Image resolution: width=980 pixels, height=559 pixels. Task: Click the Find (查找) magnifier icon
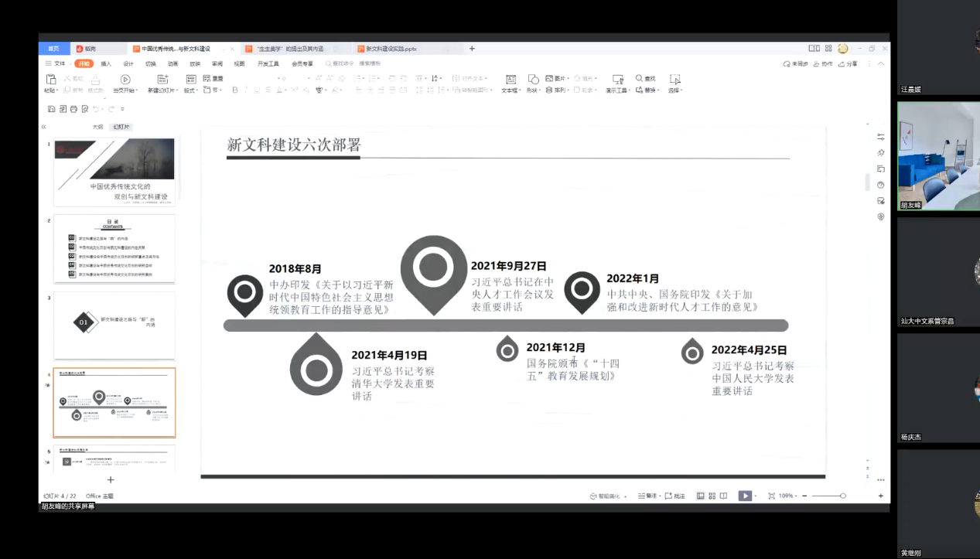pyautogui.click(x=640, y=78)
